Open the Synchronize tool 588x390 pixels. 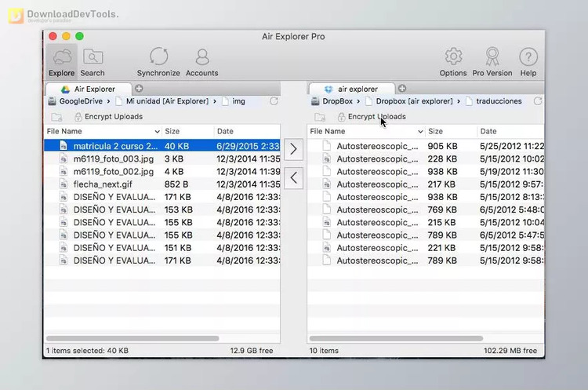click(x=158, y=62)
